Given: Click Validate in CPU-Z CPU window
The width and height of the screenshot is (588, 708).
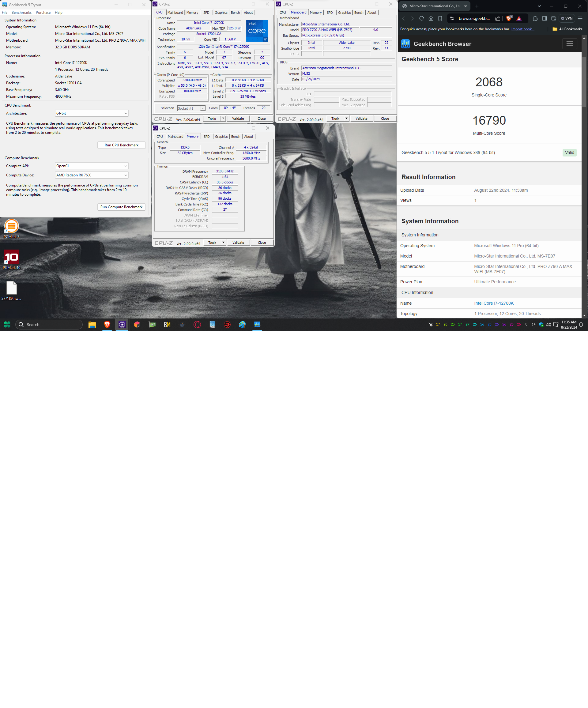Looking at the screenshot, I should (x=238, y=118).
